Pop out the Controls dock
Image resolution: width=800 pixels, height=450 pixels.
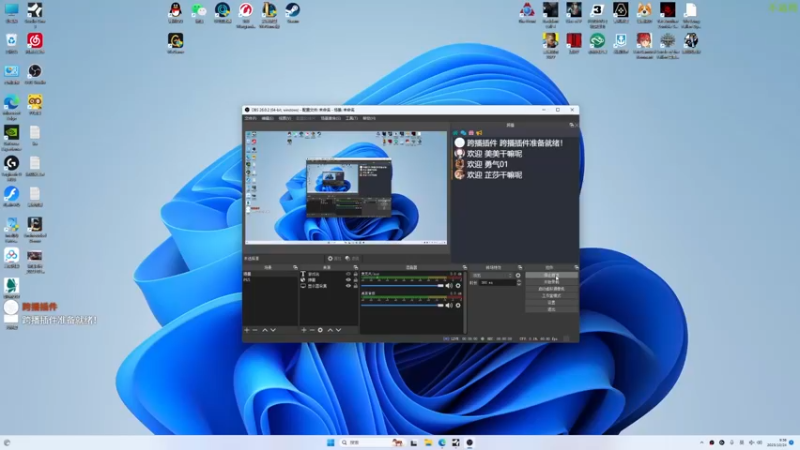pyautogui.click(x=576, y=267)
